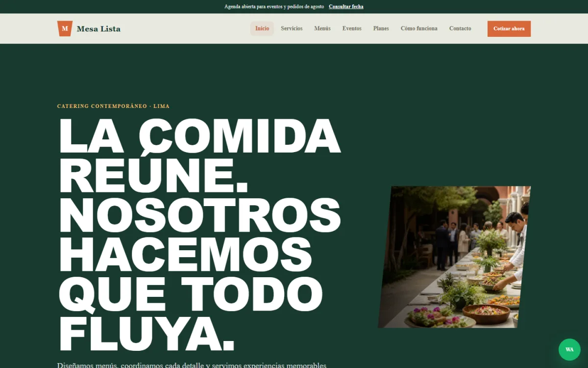Click the Cotizar ahora button
Screen dimensions: 588x368
tap(509, 28)
